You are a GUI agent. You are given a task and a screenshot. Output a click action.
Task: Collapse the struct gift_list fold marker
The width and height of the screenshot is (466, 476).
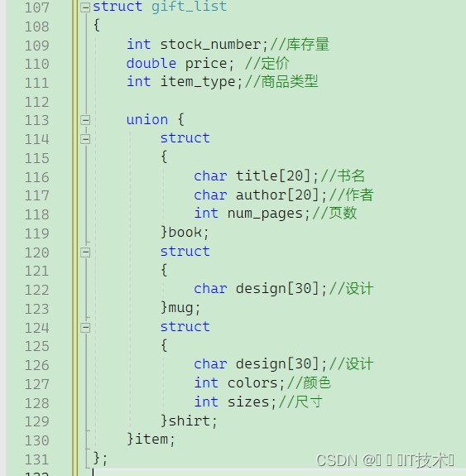[x=85, y=7]
